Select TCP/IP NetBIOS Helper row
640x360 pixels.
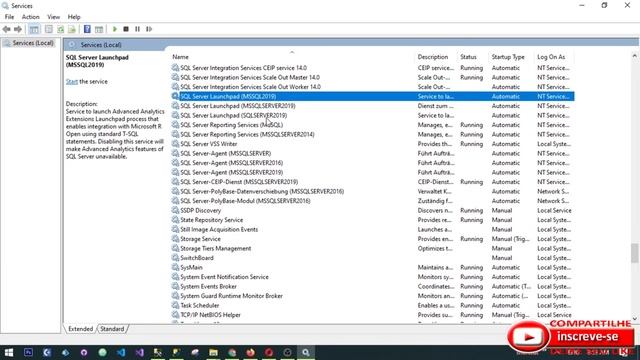[x=372, y=315]
